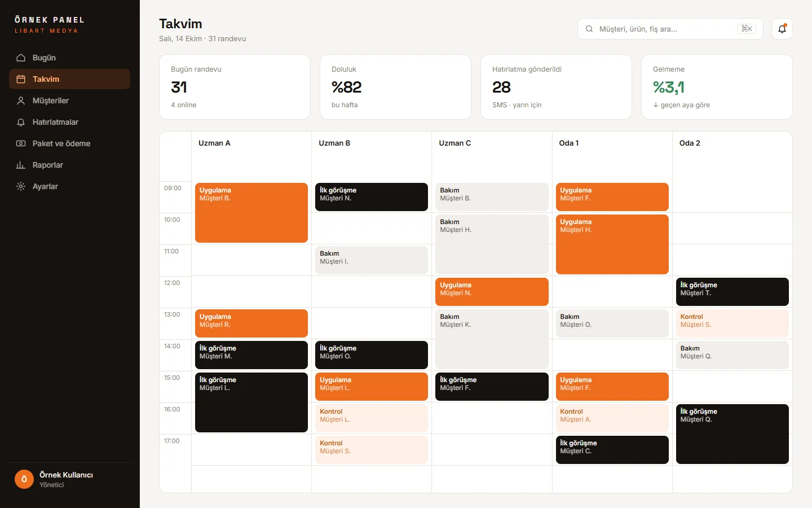Select İlk görüşme with Müşteri M.

click(251, 355)
